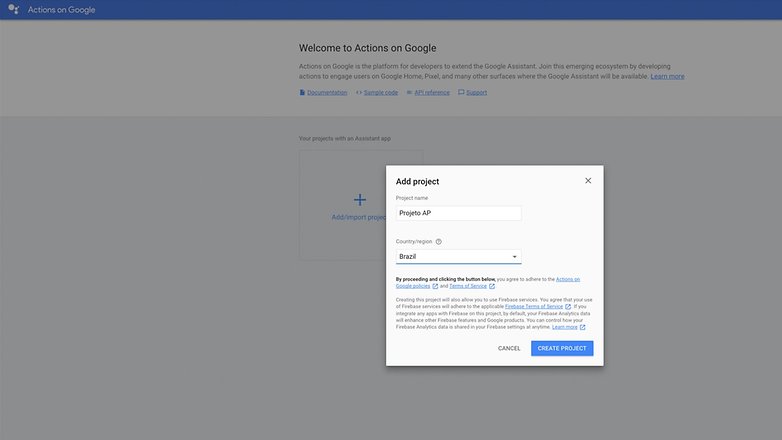Close the Add project dialog
Viewport: 782px width, 440px height.
(588, 181)
